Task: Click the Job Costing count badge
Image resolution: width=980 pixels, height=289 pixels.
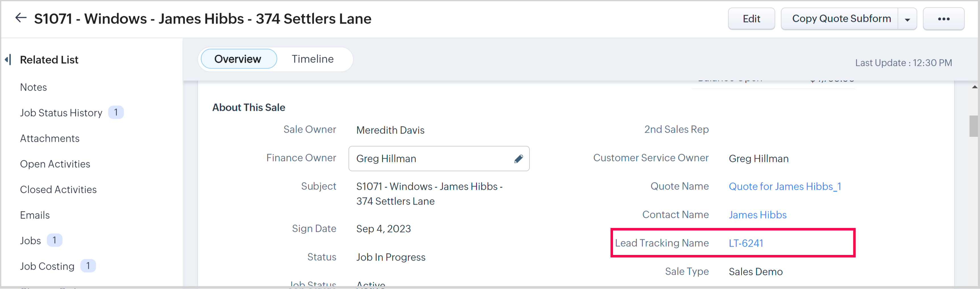Action: click(88, 266)
